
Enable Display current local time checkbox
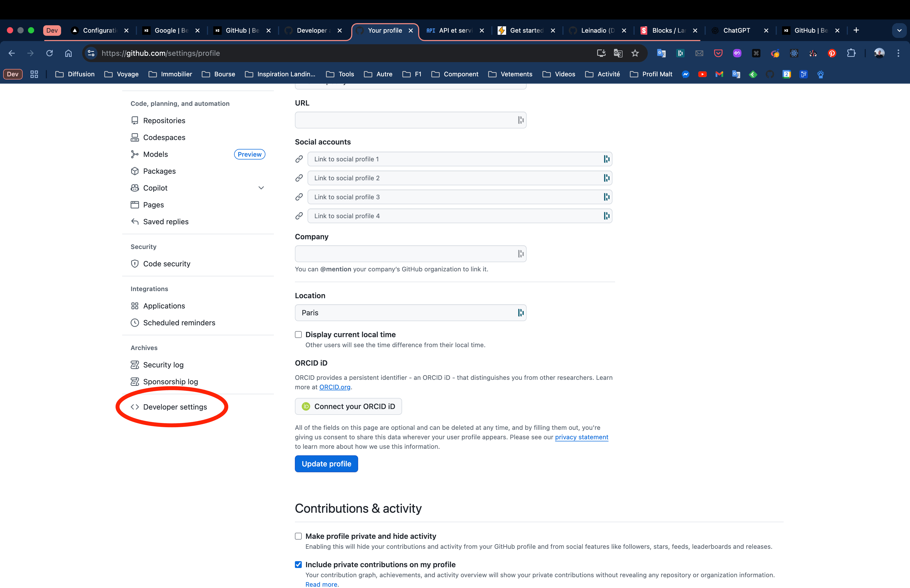[x=298, y=335]
